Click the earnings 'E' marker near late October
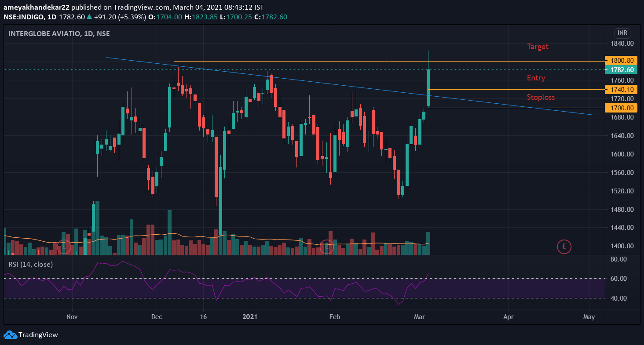 point(64,247)
